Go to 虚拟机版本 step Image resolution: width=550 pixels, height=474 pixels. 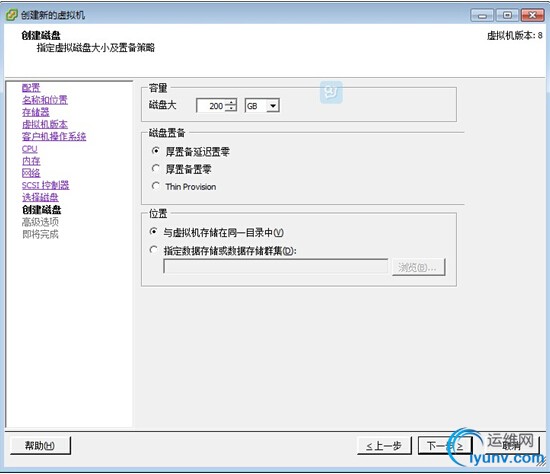45,124
